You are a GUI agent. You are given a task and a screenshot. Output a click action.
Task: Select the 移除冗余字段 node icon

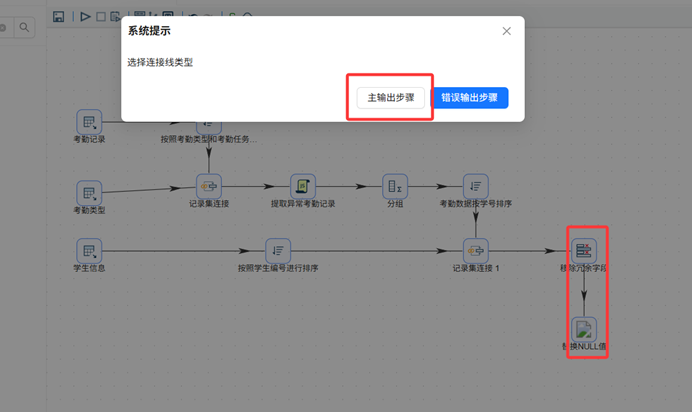(x=584, y=251)
